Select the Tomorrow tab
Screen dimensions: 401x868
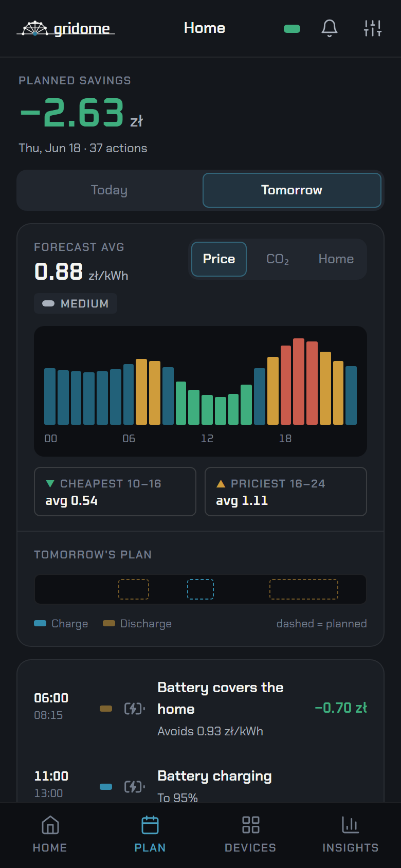[x=292, y=190]
